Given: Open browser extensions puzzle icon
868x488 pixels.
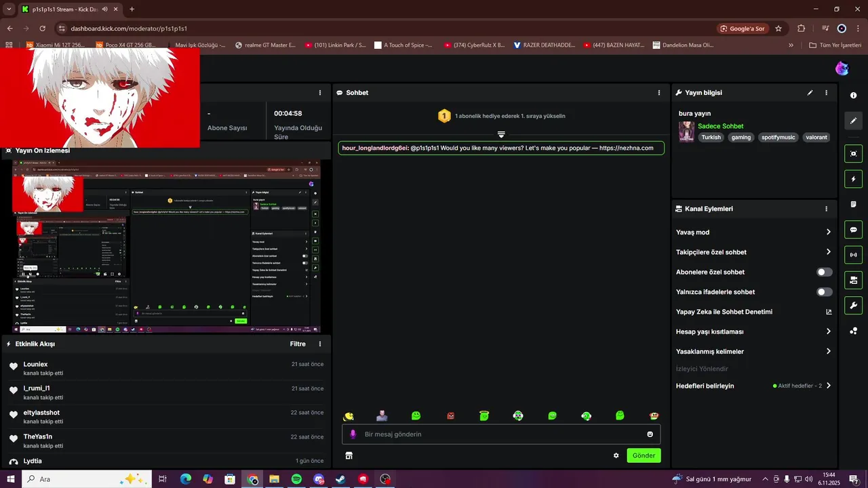Looking at the screenshot, I should click(801, 28).
